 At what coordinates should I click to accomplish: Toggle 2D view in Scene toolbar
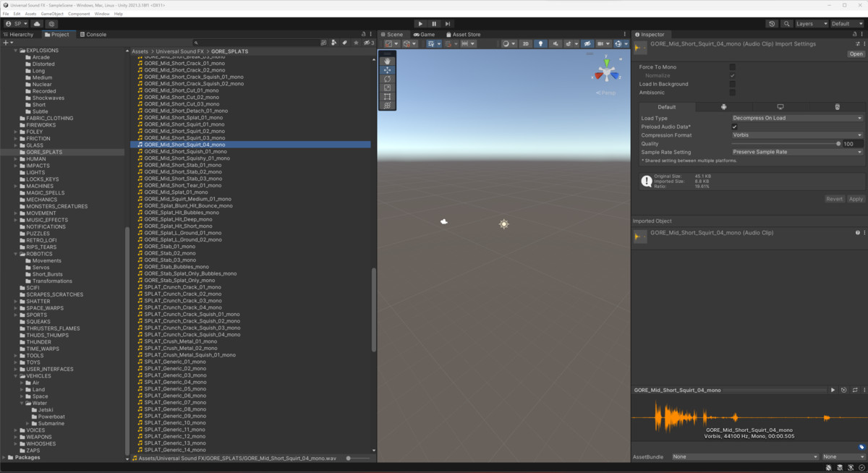pos(526,43)
